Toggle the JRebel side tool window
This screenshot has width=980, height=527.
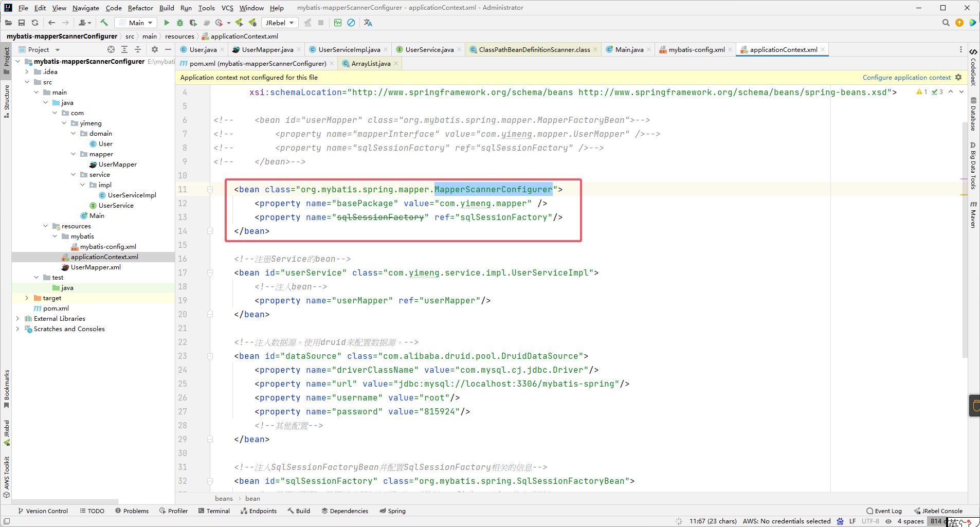[x=7, y=432]
